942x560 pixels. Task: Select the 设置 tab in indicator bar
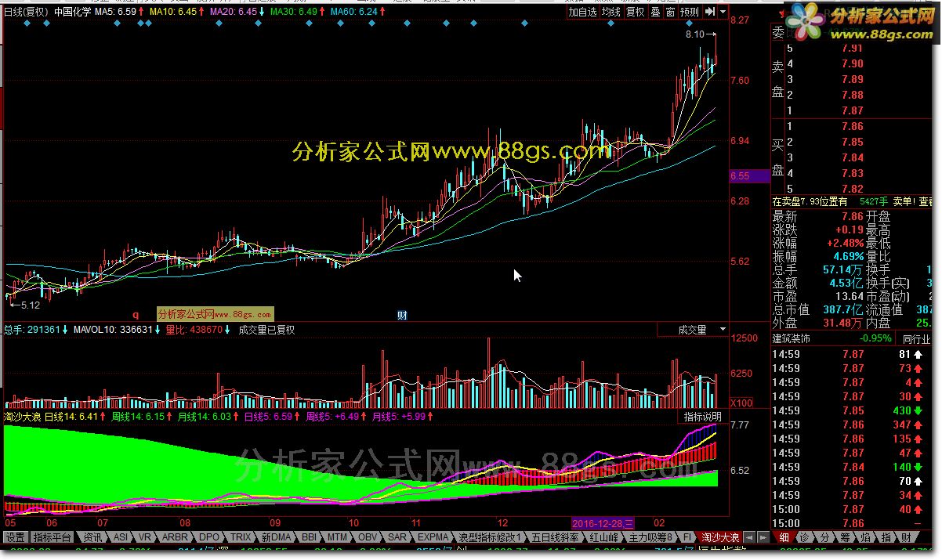[16, 537]
